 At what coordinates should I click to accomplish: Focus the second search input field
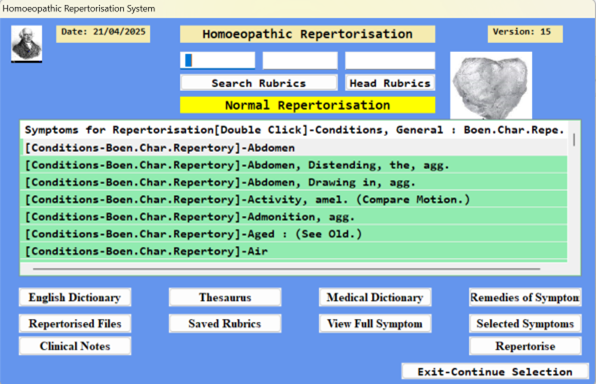coord(300,60)
